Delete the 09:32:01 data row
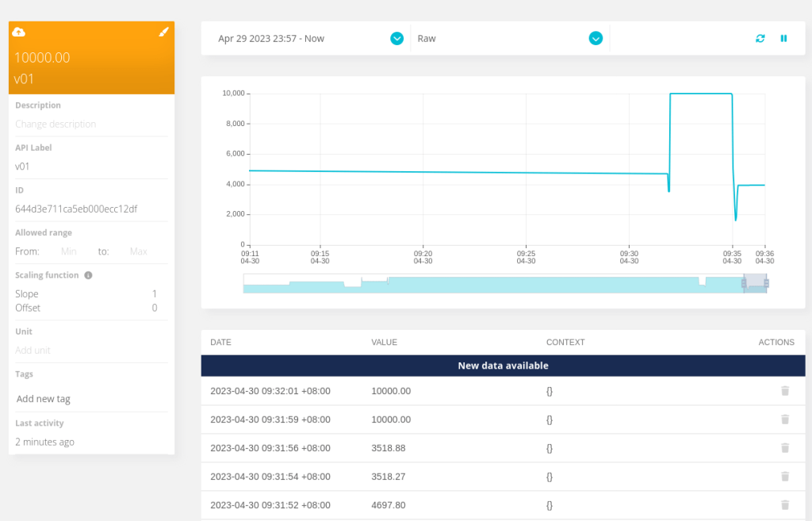This screenshot has height=521, width=812. 785,391
